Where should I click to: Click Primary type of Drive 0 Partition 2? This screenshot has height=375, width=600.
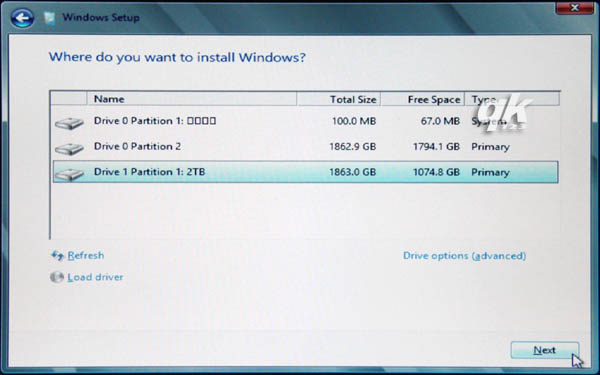(x=490, y=147)
